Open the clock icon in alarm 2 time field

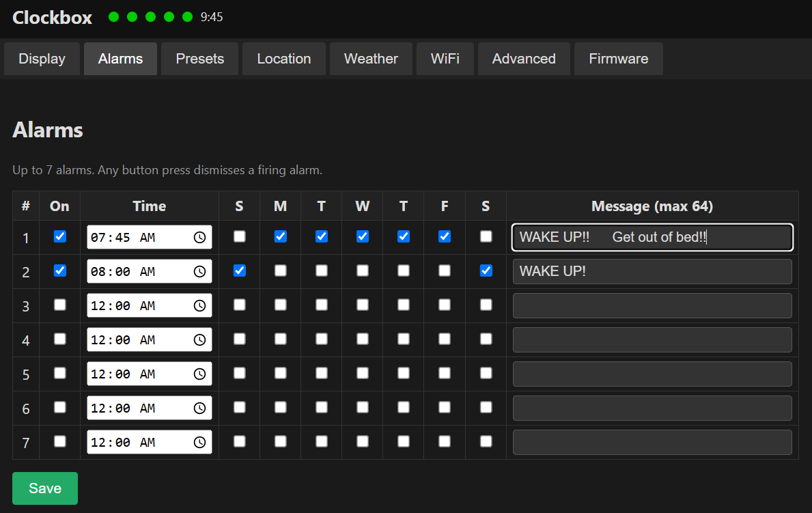tap(200, 271)
